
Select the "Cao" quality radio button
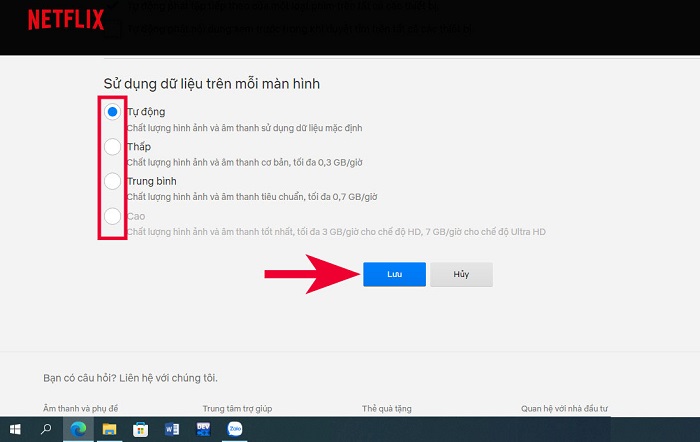113,216
